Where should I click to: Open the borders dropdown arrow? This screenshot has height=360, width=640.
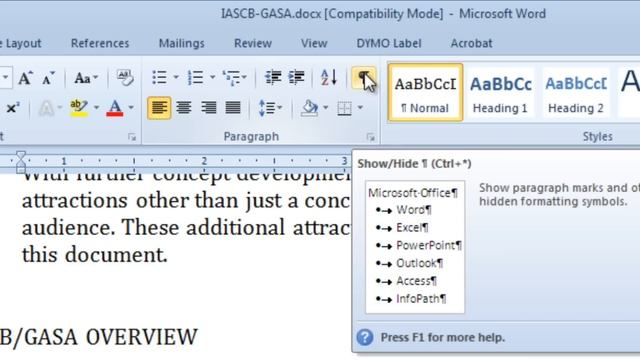pyautogui.click(x=360, y=108)
